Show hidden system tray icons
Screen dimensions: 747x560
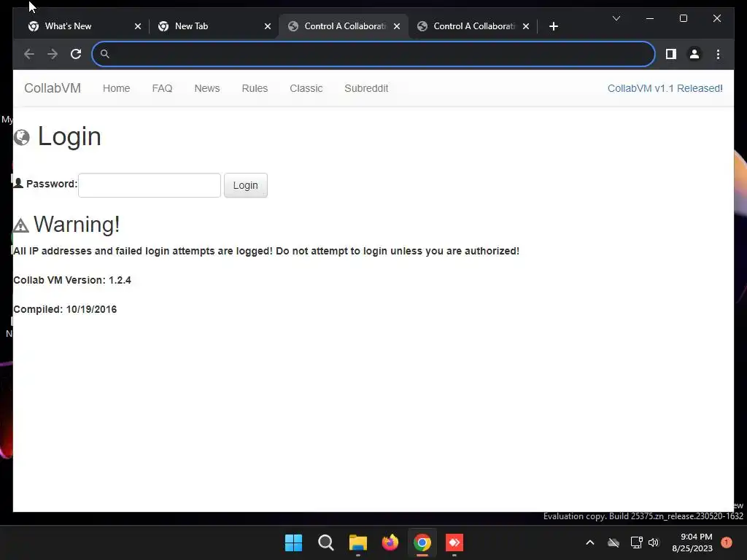(x=589, y=542)
